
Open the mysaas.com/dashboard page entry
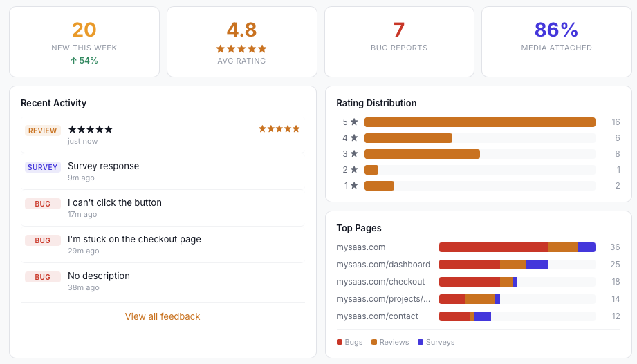tap(383, 265)
